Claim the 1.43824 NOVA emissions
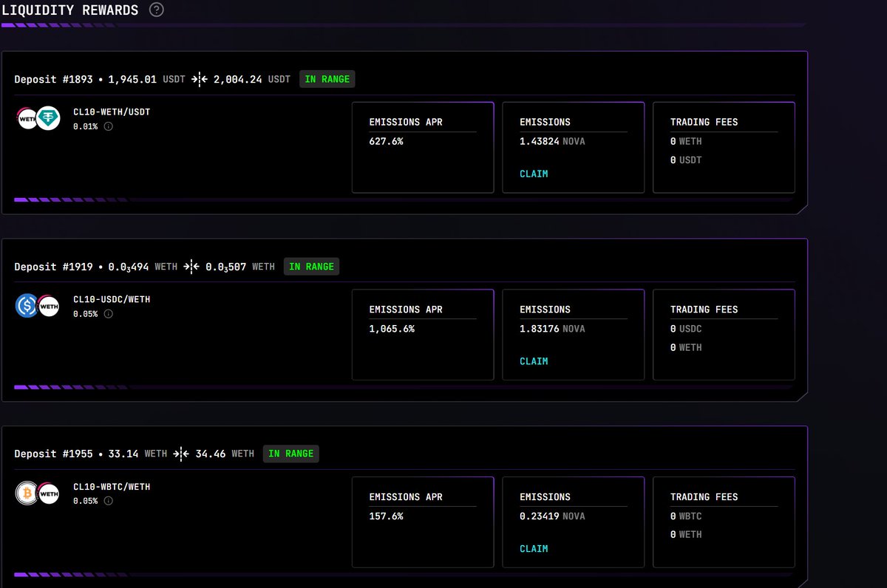This screenshot has width=887, height=588. tap(534, 174)
